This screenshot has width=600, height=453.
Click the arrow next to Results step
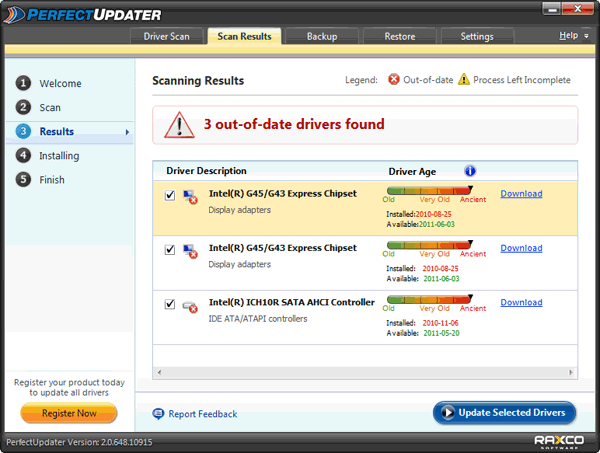(x=127, y=132)
